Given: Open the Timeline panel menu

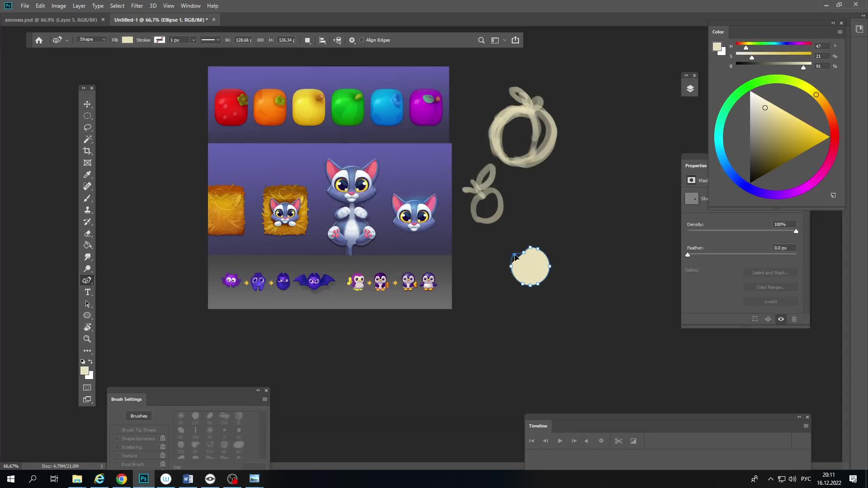Looking at the screenshot, I should (x=806, y=426).
